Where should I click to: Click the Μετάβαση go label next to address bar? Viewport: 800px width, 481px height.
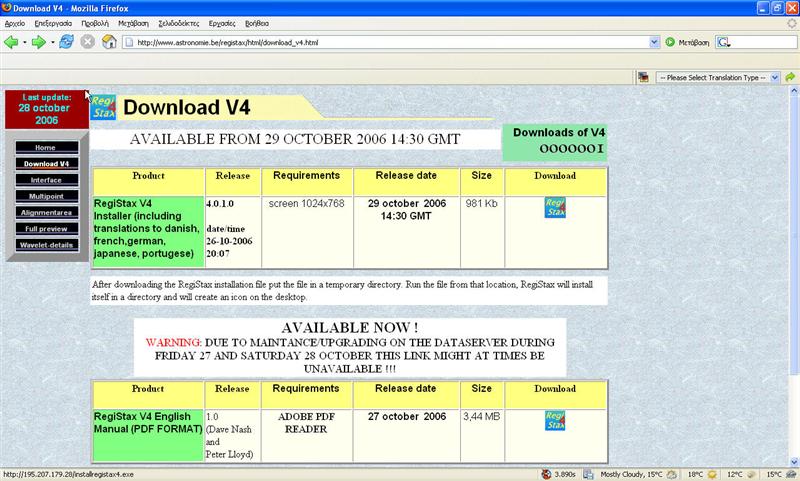(x=693, y=43)
